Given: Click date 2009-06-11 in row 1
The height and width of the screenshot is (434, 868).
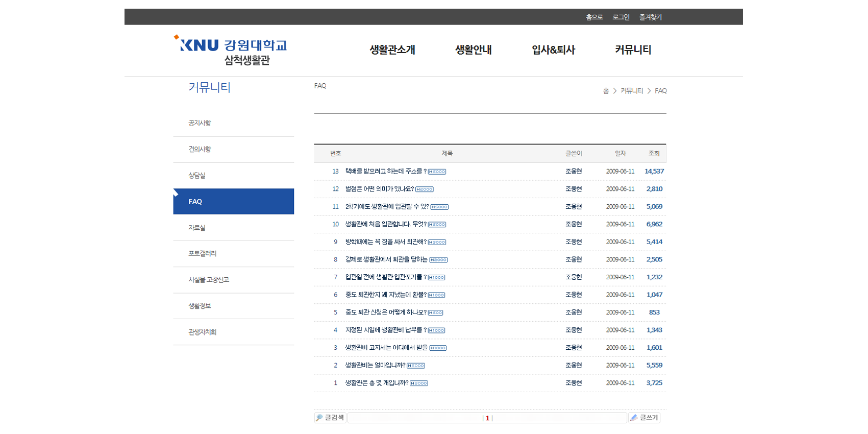Looking at the screenshot, I should (x=621, y=383).
